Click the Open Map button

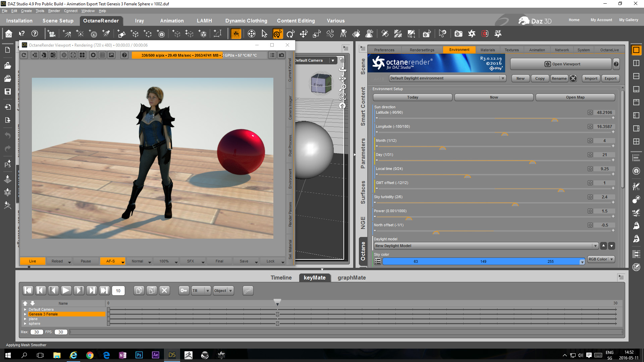(x=575, y=97)
